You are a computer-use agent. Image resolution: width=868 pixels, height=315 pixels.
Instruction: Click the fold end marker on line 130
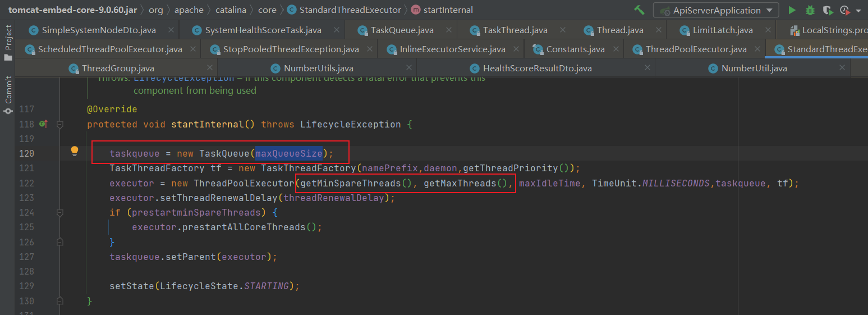(x=60, y=301)
